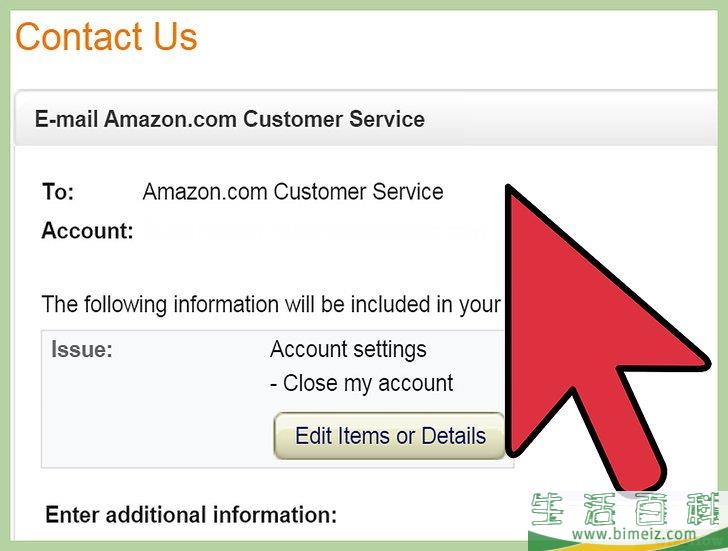Screen dimensions: 728x551
Task: Click the green 百 watermark character
Action: coord(651,509)
